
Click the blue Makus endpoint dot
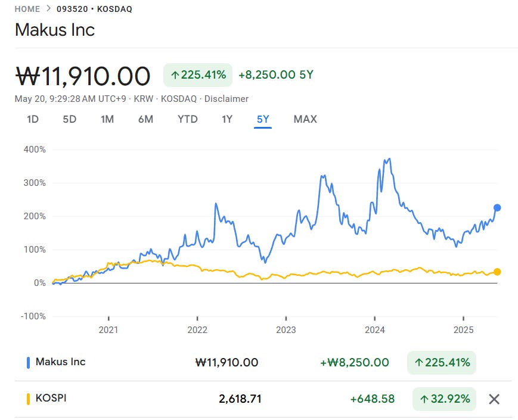point(497,208)
